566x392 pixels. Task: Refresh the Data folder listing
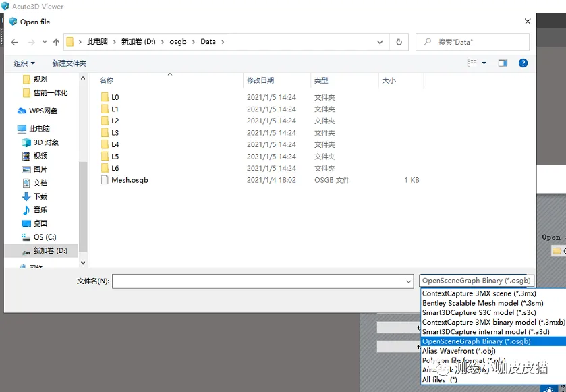(399, 42)
